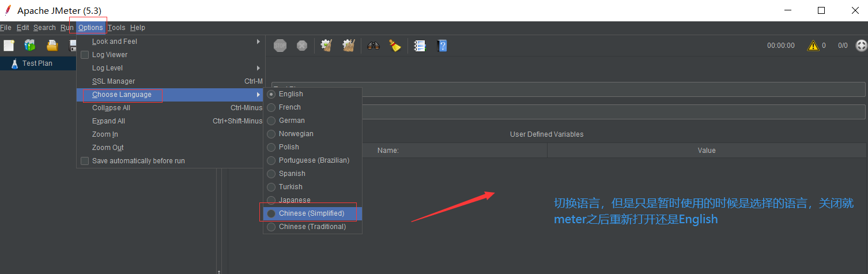Select Spanish language option

coord(312,174)
